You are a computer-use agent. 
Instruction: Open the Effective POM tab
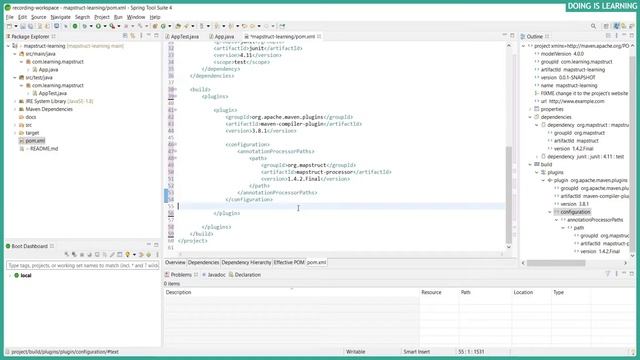coord(289,262)
